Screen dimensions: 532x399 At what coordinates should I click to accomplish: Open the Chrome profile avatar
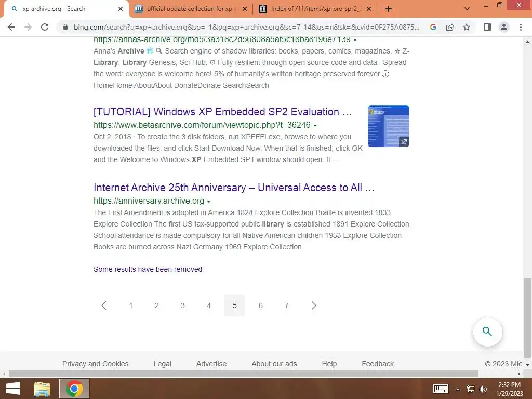(504, 27)
